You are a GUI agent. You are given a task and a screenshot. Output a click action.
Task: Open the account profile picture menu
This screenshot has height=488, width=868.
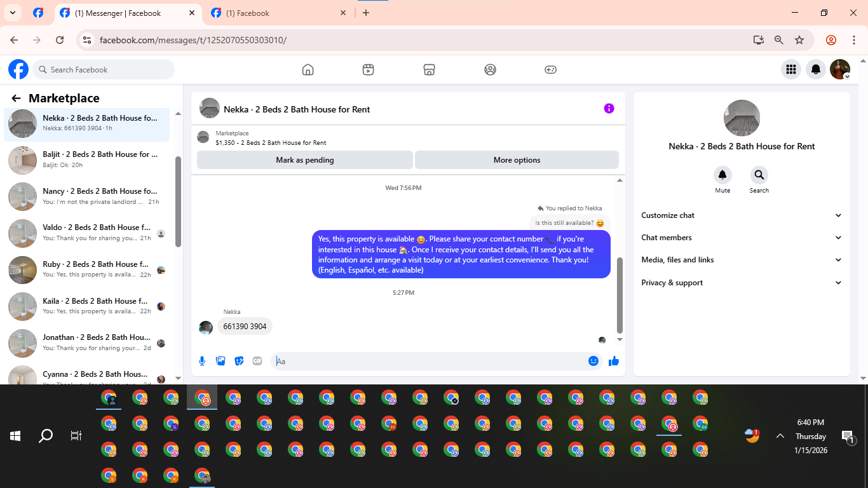[840, 69]
